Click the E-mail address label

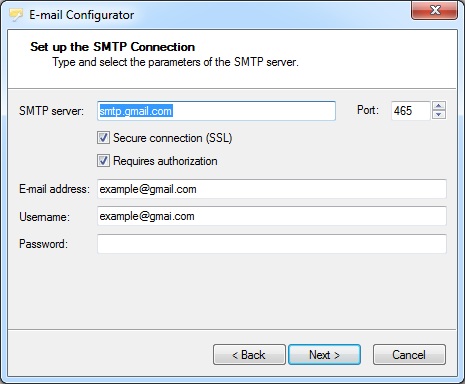(x=54, y=189)
